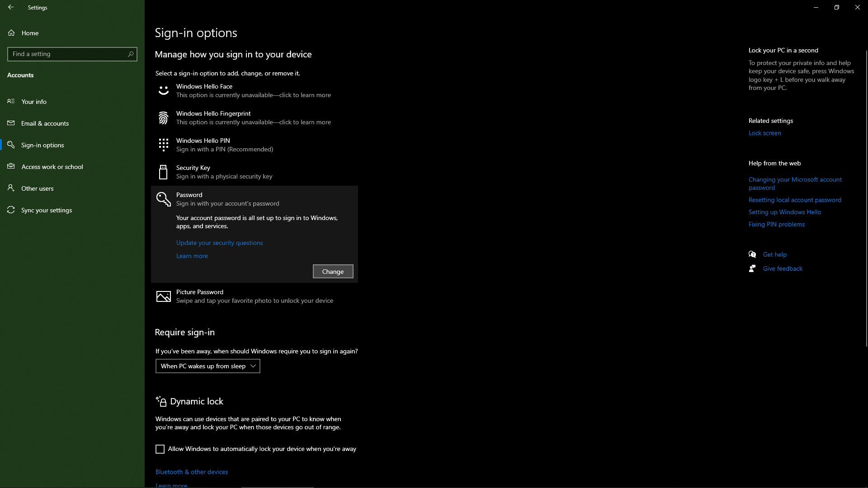Screen dimensions: 868x488
Task: Click the Windows Hello PIN keypad icon
Action: click(163, 145)
